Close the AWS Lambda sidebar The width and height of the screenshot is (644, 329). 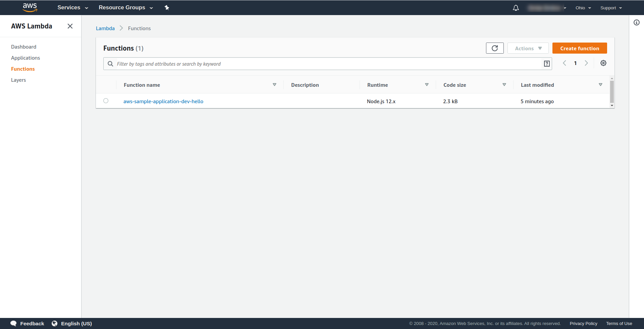(x=70, y=26)
